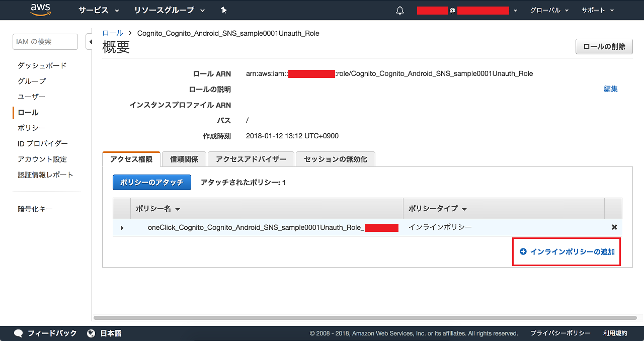Click the pin shortcut icon in header
The width and height of the screenshot is (644, 341).
pyautogui.click(x=224, y=10)
